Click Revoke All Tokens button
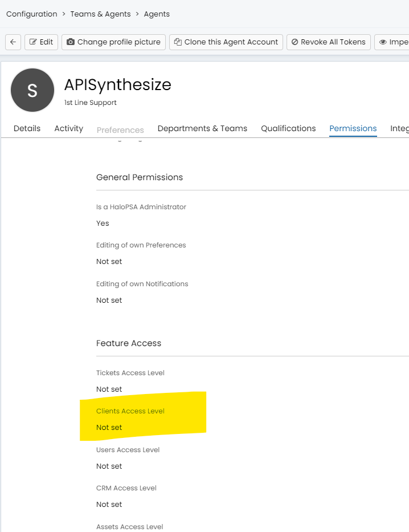 pyautogui.click(x=329, y=42)
